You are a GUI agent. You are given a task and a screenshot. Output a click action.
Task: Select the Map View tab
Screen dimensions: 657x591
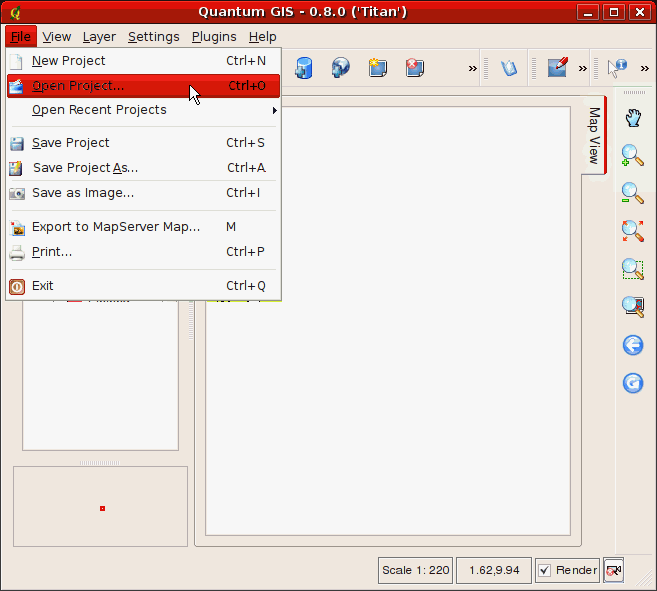pos(594,135)
